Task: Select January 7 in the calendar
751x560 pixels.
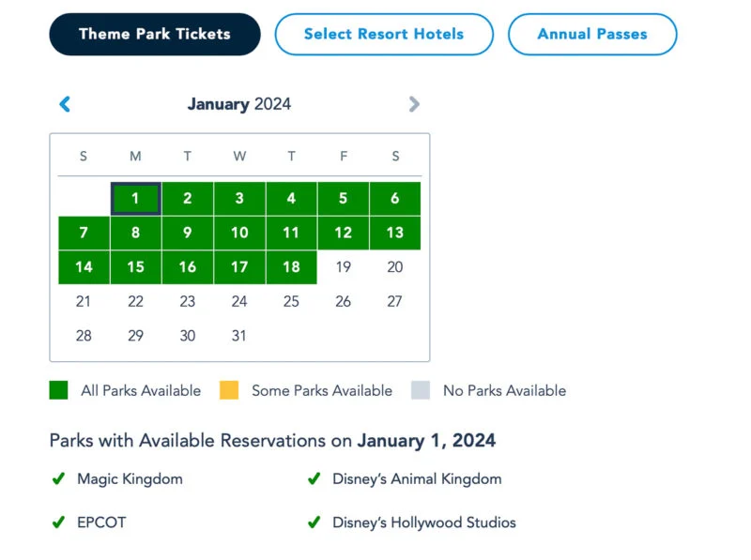Action: (84, 233)
